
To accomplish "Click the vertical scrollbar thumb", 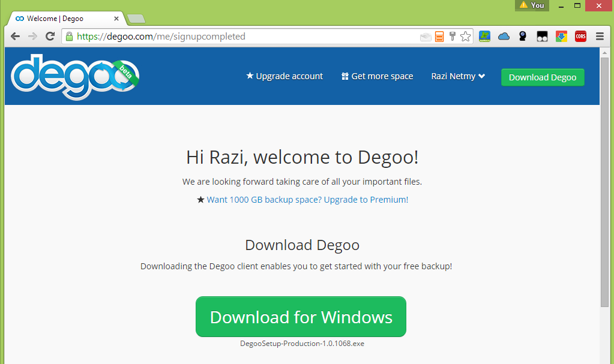I will (x=604, y=182).
